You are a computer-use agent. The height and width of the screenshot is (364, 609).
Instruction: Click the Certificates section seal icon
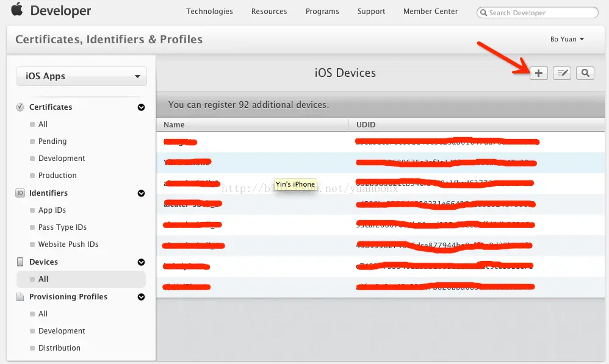click(x=20, y=107)
